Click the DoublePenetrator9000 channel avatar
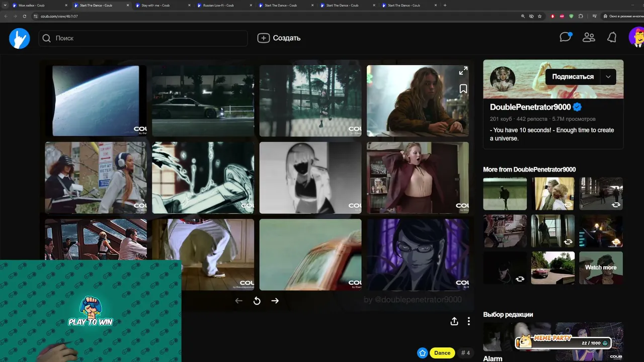The image size is (644, 362). coord(503,79)
